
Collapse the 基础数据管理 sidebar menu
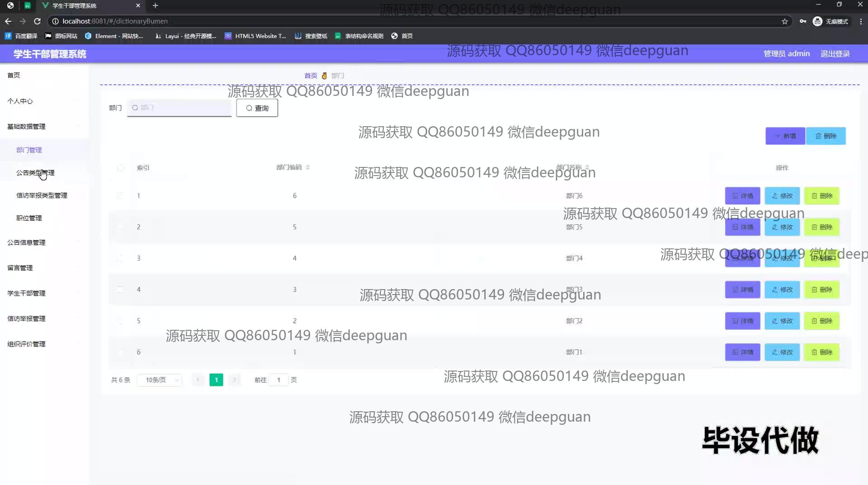(x=26, y=127)
